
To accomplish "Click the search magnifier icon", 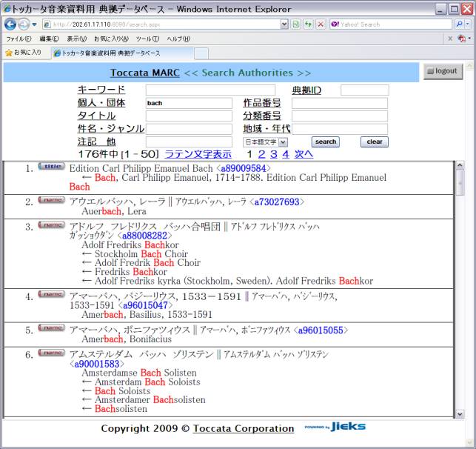I will click(459, 24).
